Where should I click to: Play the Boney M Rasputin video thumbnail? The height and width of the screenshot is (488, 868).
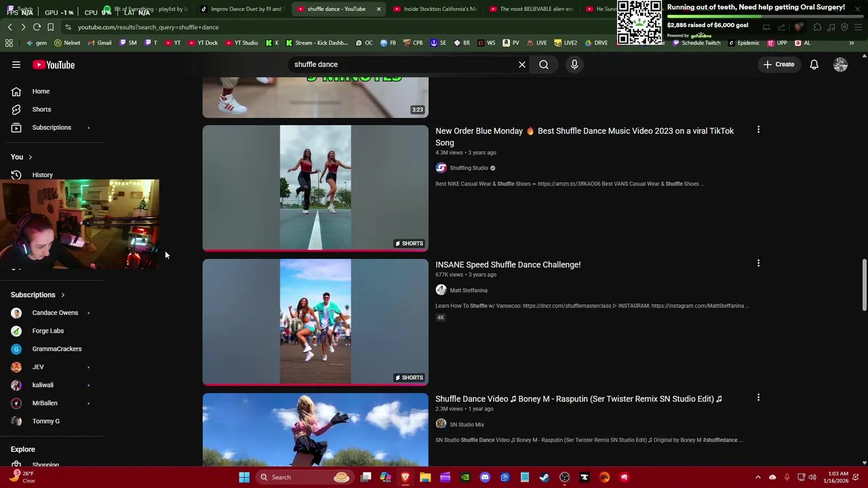coord(315,430)
